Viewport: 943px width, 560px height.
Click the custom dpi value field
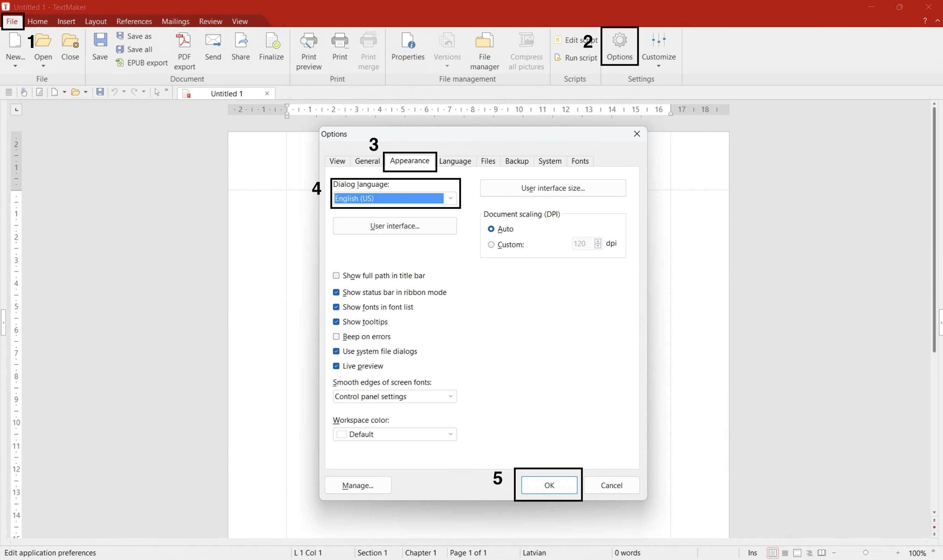(582, 244)
